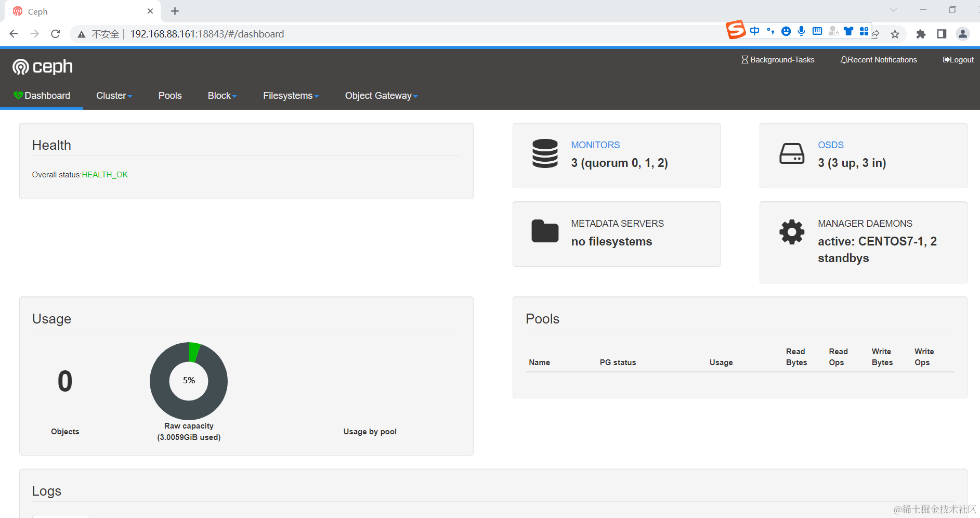Open the OSDS link
The width and height of the screenshot is (980, 518).
coord(831,145)
